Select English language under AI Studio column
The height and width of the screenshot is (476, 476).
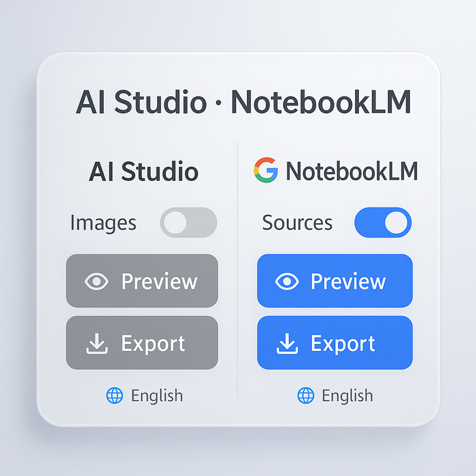pyautogui.click(x=157, y=396)
